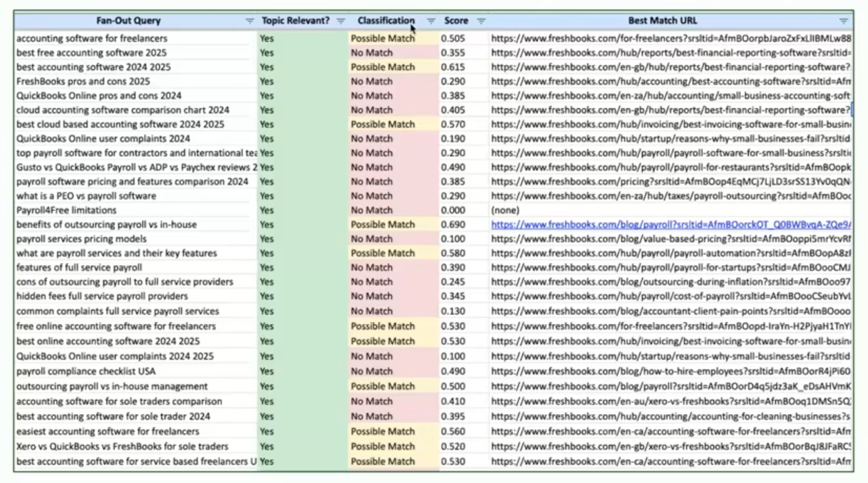Click Possible Match cell for first row
The height and width of the screenshot is (483, 868).
pyautogui.click(x=382, y=38)
